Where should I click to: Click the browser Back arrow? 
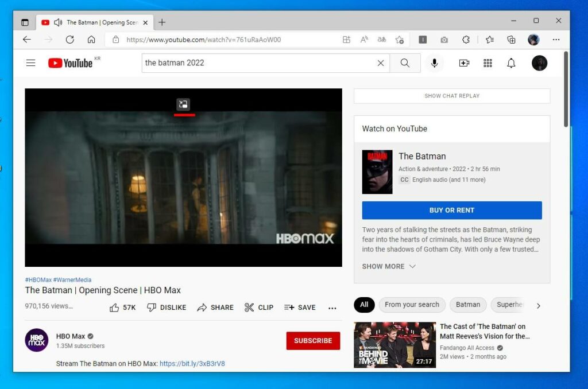point(26,40)
